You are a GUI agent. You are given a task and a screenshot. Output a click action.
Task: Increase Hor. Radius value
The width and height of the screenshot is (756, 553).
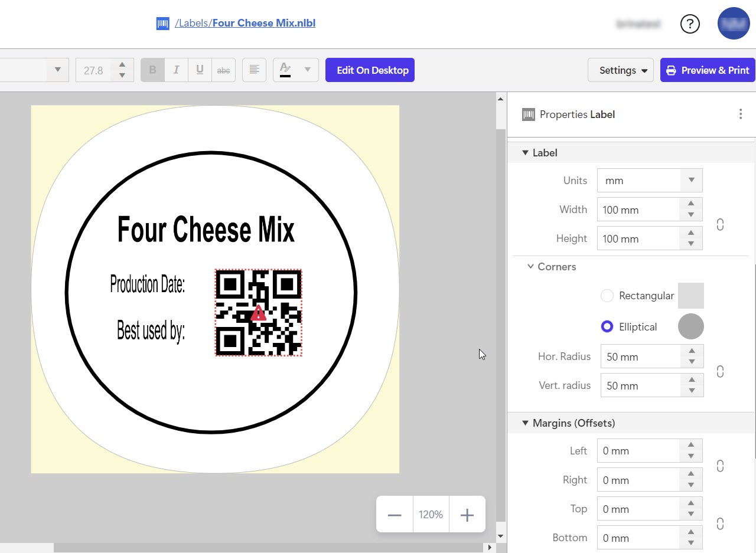[692, 351]
